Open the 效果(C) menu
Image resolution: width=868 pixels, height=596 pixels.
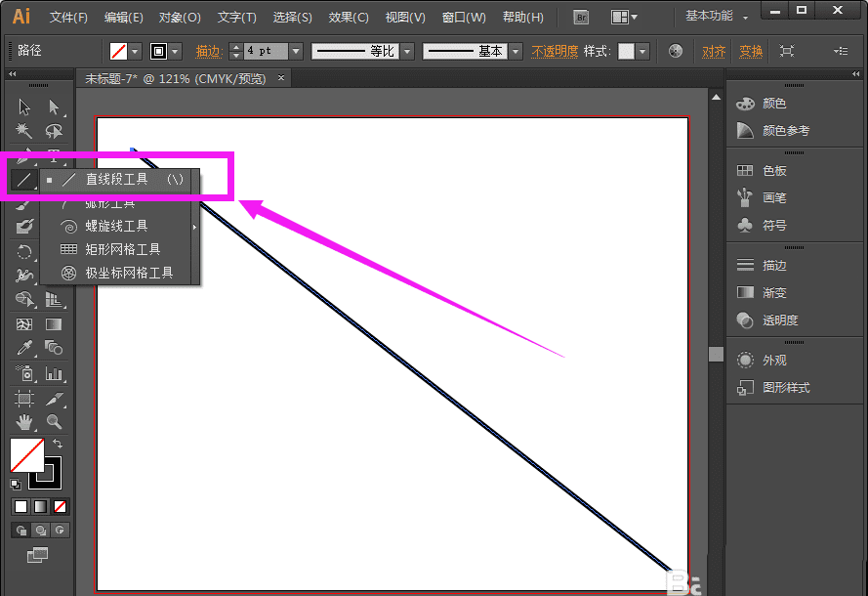pyautogui.click(x=349, y=18)
